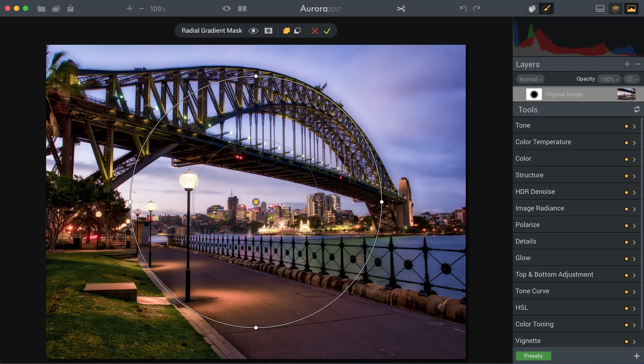Click the Redo arrow
The height and width of the screenshot is (364, 644).
(x=477, y=9)
